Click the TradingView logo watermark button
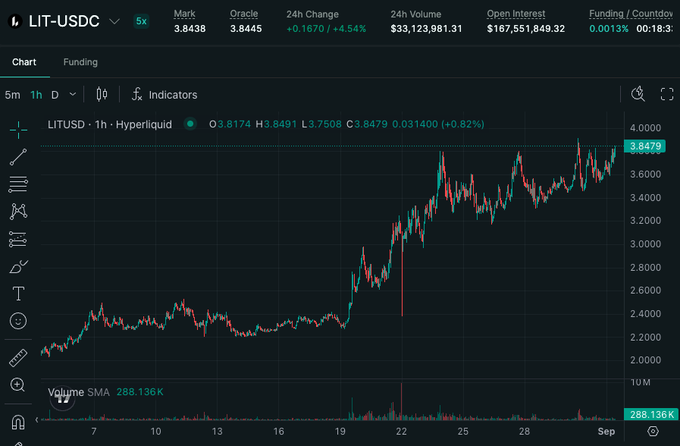 click(x=63, y=399)
